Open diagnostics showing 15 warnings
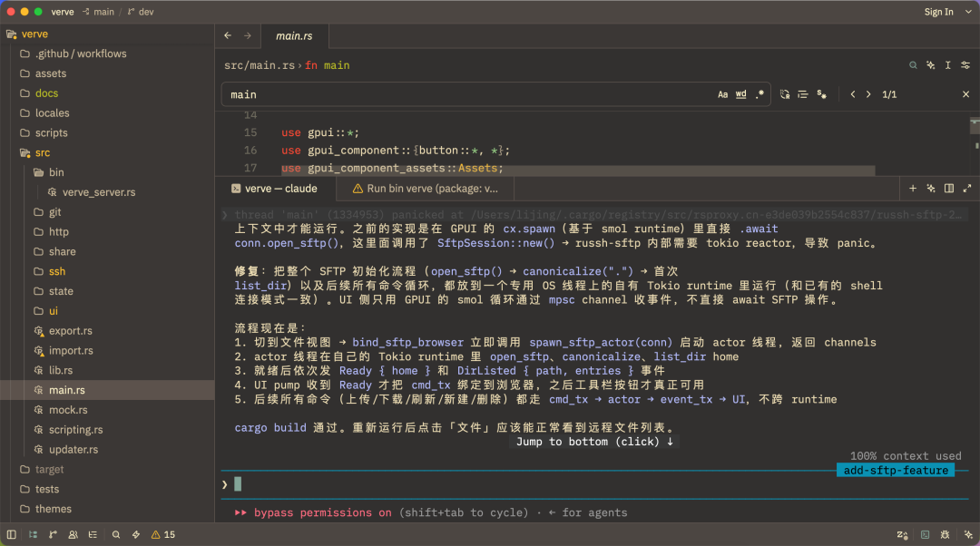The image size is (980, 546). (163, 535)
